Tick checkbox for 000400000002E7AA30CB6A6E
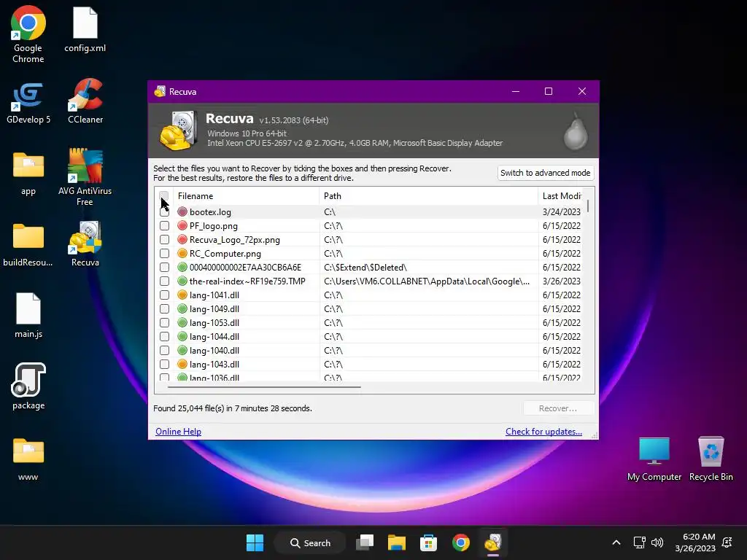Viewport: 747px width, 560px height. (164, 267)
